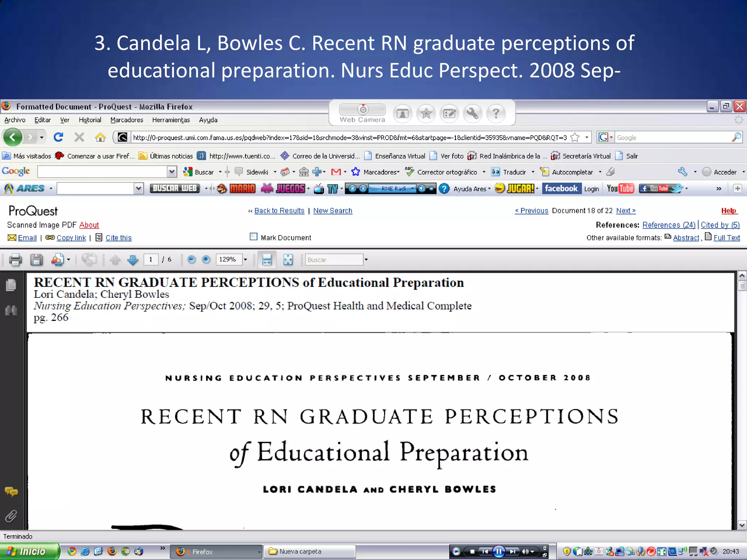
Task: Open the address bar history dropdown
Action: tap(587, 137)
